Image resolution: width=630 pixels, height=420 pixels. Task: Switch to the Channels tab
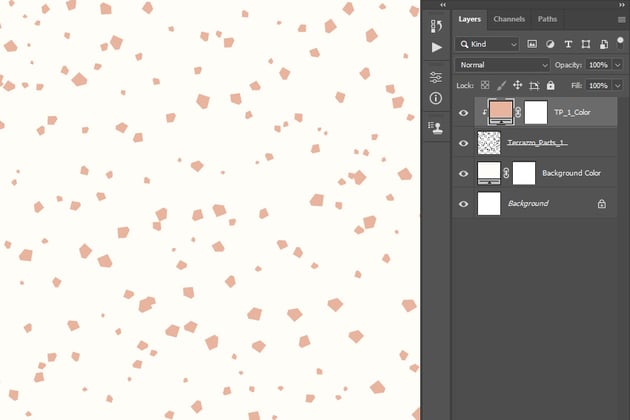pyautogui.click(x=509, y=19)
